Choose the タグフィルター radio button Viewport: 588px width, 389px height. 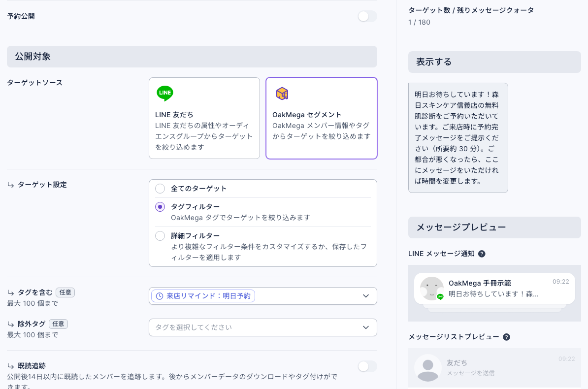coord(160,207)
